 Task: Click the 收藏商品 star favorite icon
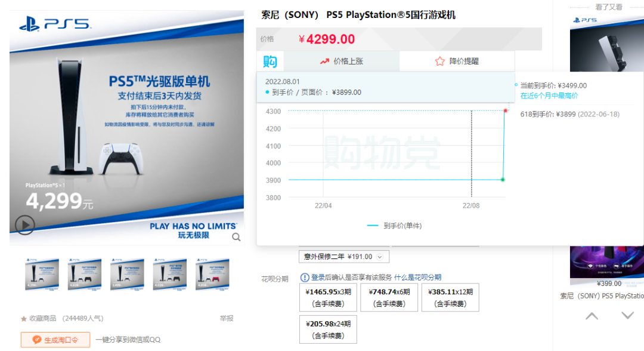click(x=24, y=319)
